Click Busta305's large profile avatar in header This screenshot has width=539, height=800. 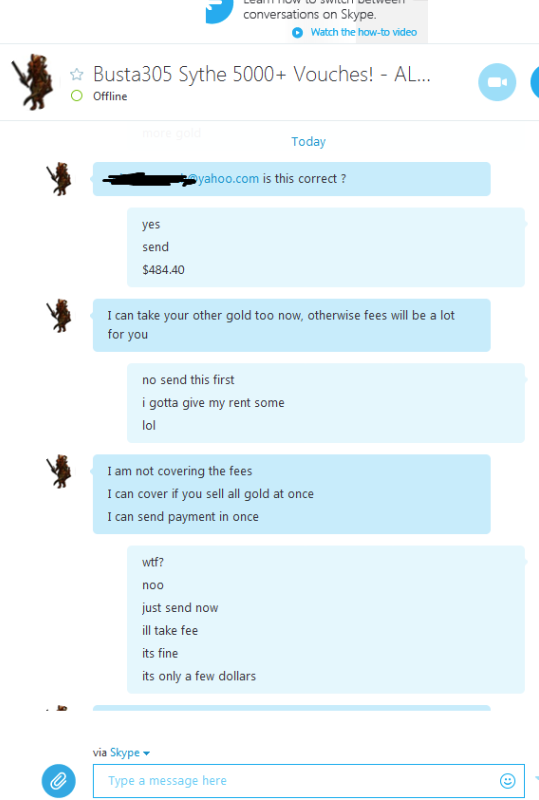pyautogui.click(x=34, y=82)
